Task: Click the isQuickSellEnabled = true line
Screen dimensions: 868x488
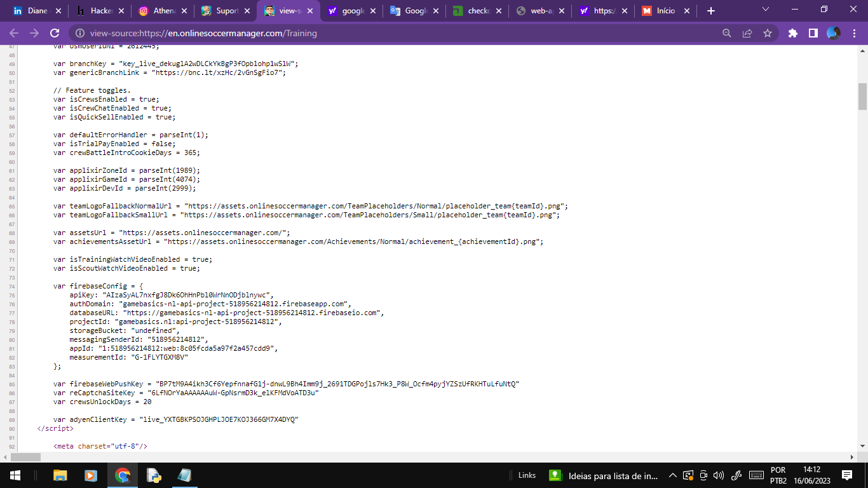Action: tap(114, 117)
